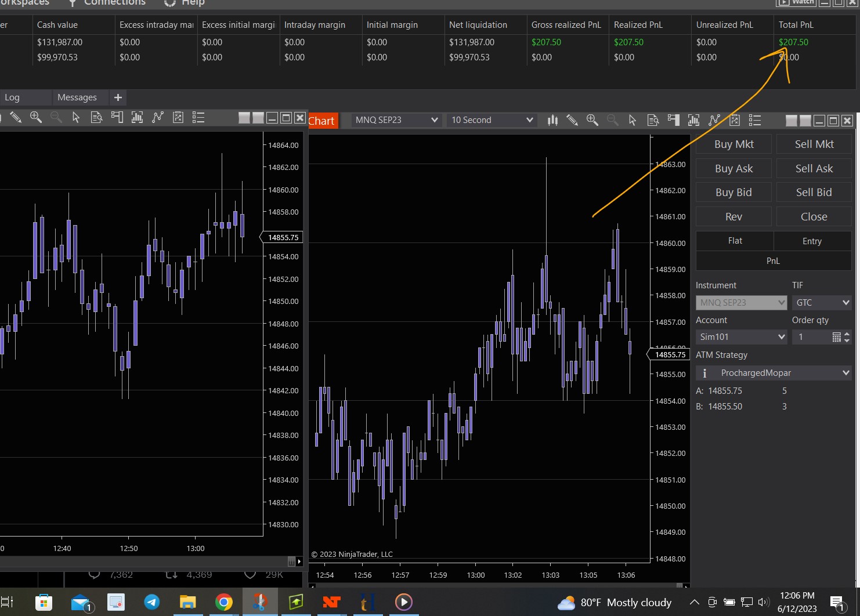Open chart style bars icon in MNQ chart toolbar

[x=552, y=120]
